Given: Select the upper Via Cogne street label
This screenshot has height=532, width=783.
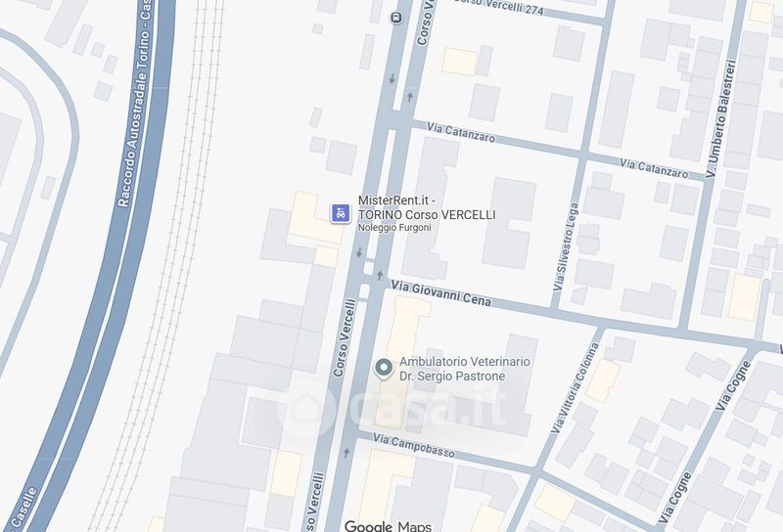Looking at the screenshot, I should 732,385.
